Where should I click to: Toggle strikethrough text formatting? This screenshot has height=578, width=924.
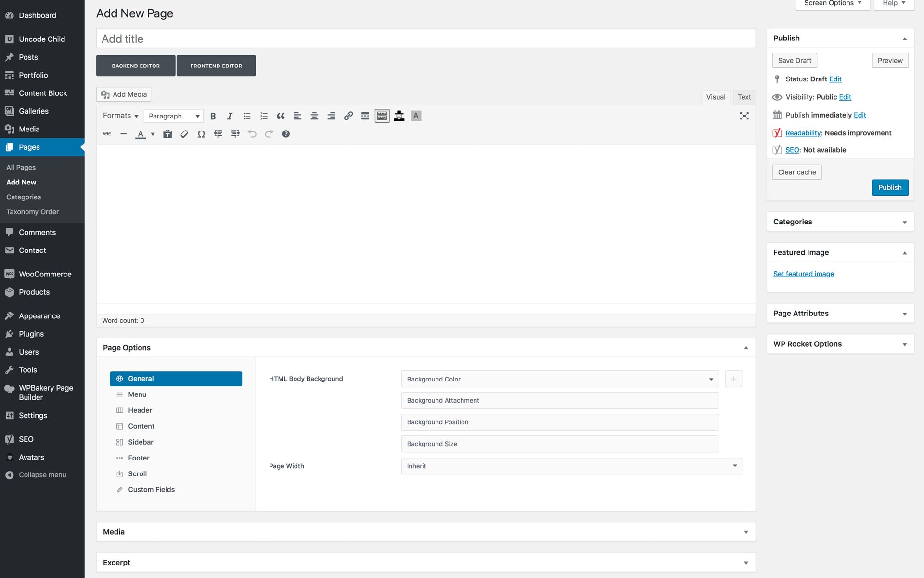(x=107, y=134)
